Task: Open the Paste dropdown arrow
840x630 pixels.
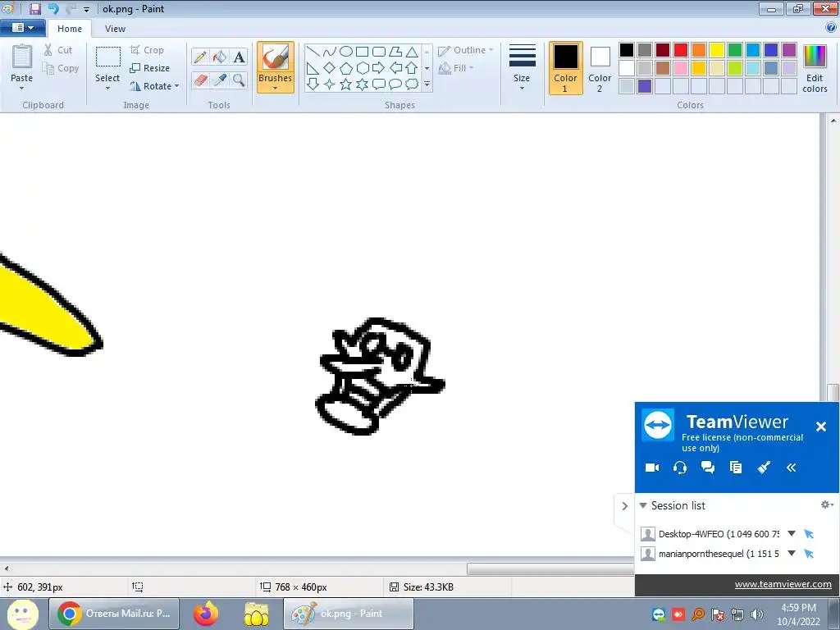Action: click(x=21, y=89)
